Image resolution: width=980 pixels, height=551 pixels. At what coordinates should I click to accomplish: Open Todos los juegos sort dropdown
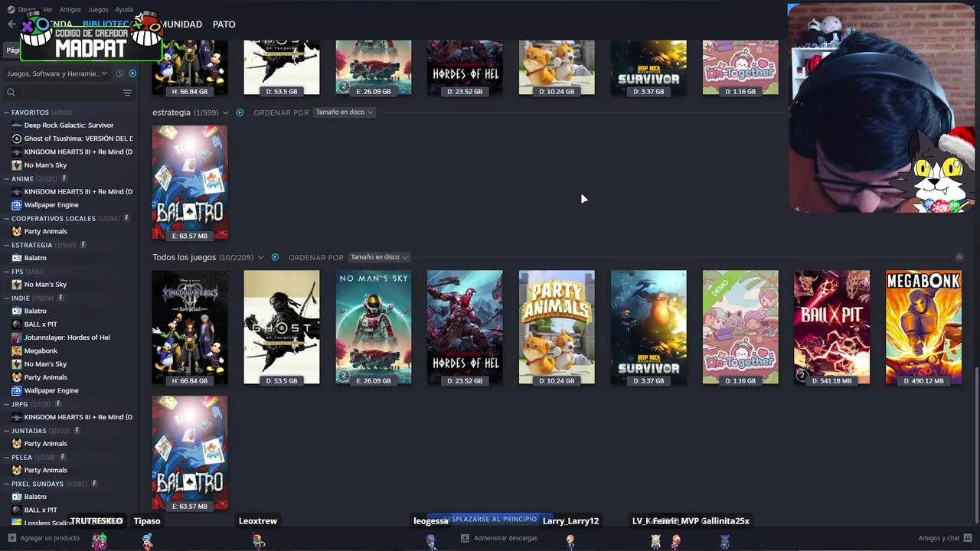coord(379,257)
